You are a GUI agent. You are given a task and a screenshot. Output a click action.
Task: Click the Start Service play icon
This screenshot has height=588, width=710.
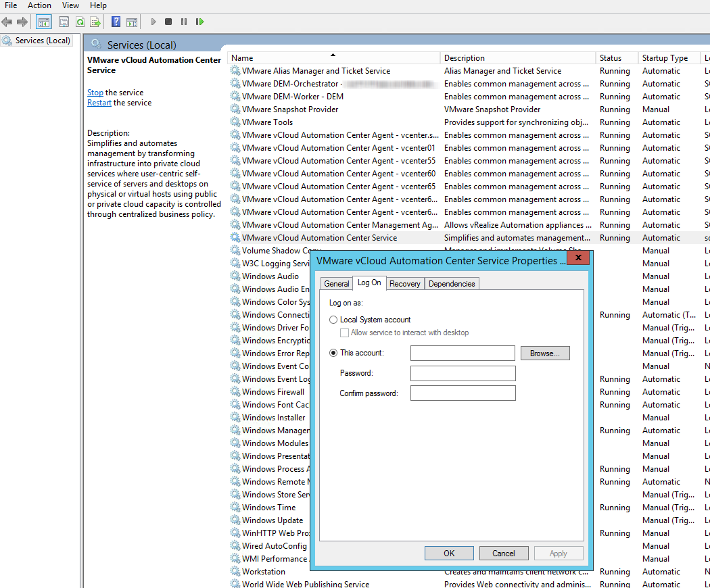click(x=153, y=22)
